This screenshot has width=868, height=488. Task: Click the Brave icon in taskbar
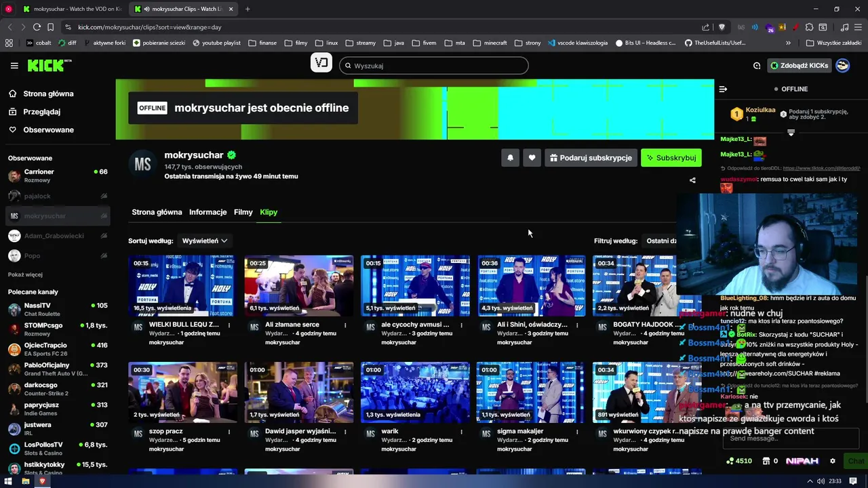(x=42, y=481)
